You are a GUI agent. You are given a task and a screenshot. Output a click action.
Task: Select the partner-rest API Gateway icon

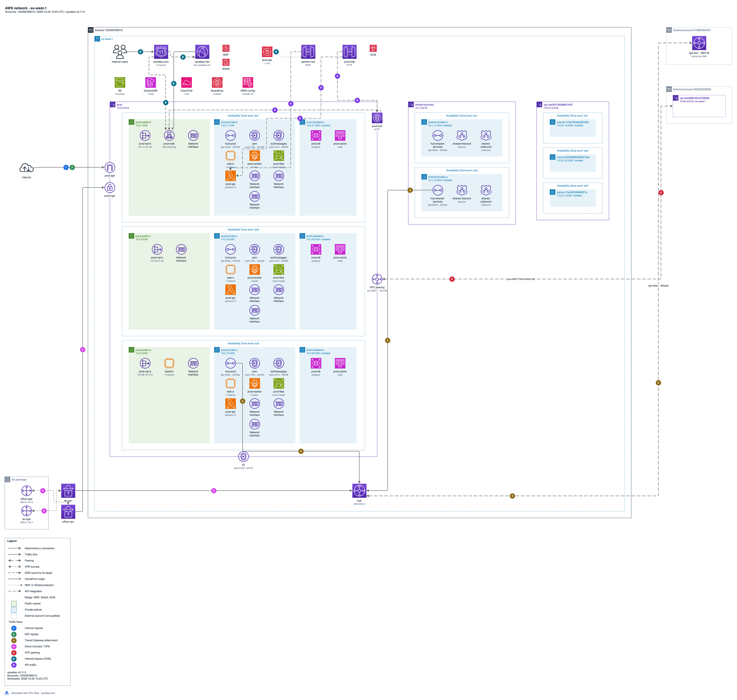click(x=308, y=52)
